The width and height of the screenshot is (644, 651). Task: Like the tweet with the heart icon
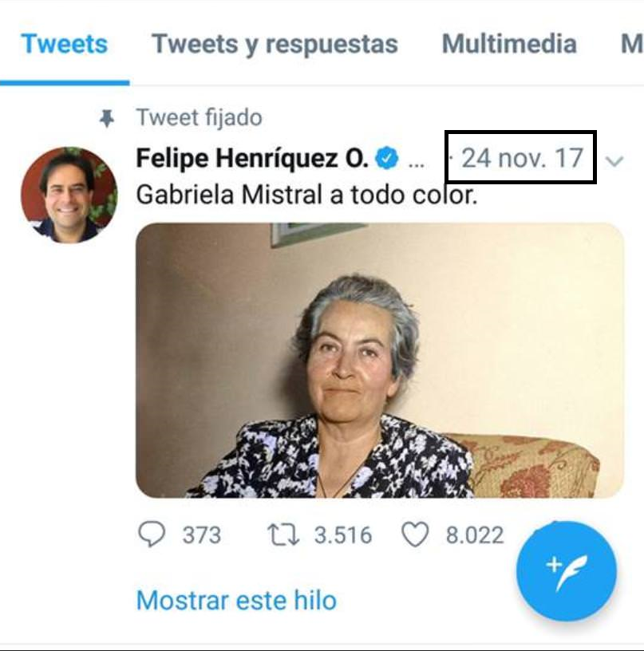(x=415, y=535)
